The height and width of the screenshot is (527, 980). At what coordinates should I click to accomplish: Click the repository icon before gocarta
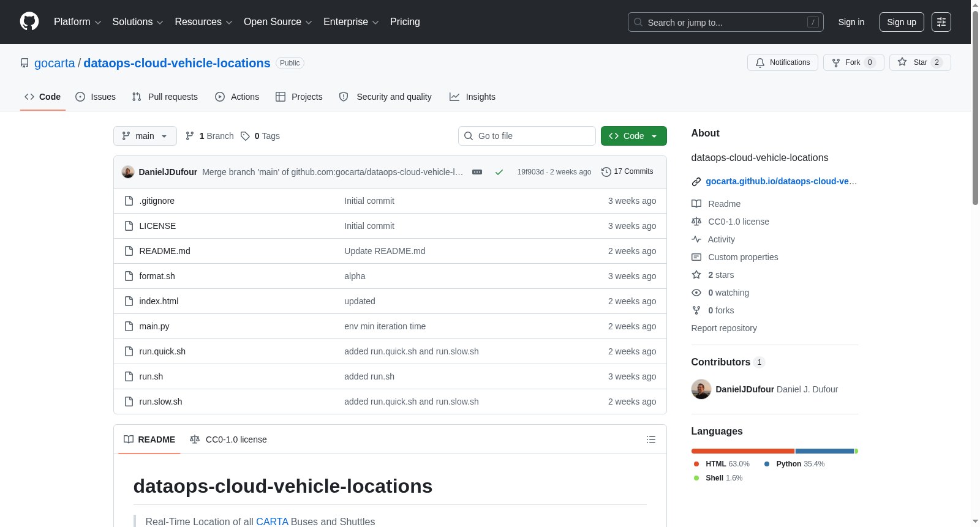coord(24,63)
